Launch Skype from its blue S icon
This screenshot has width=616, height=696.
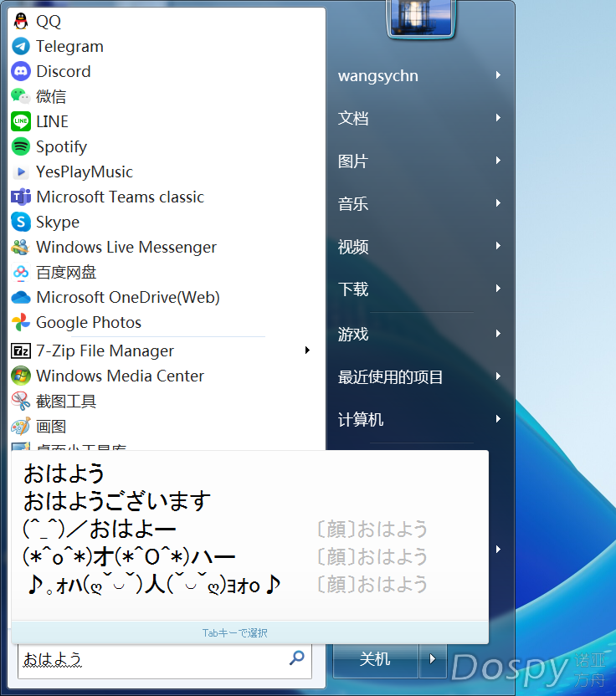tap(21, 222)
